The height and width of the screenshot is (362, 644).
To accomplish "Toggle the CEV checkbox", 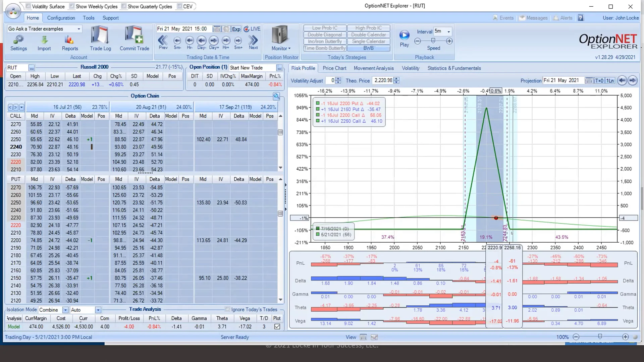I will [179, 6].
